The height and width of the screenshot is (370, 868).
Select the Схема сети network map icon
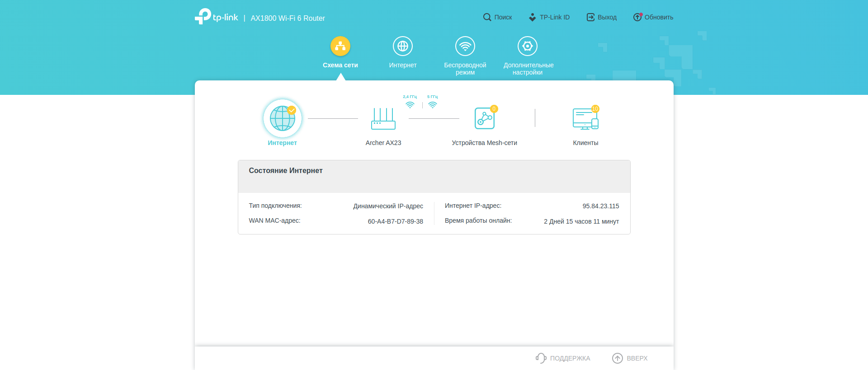[340, 46]
